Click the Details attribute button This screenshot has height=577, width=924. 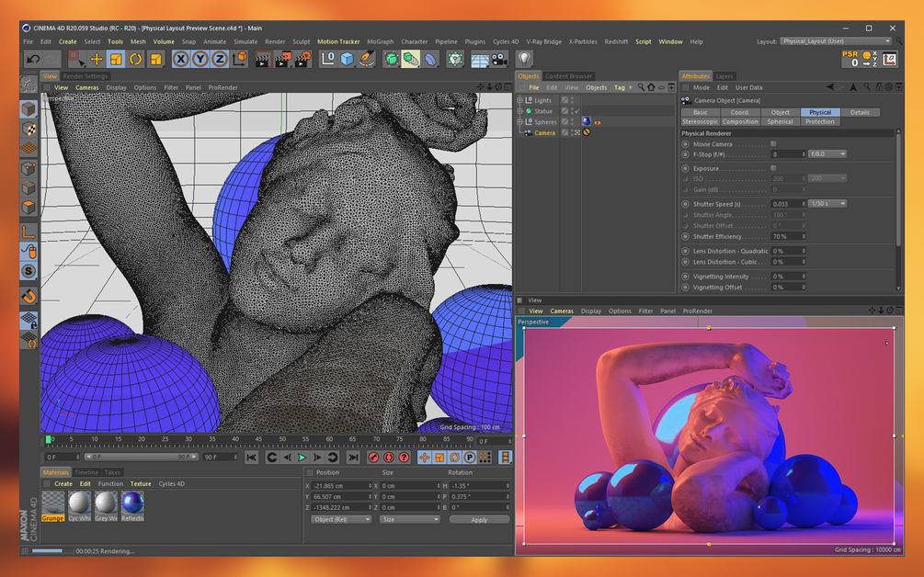pos(860,112)
